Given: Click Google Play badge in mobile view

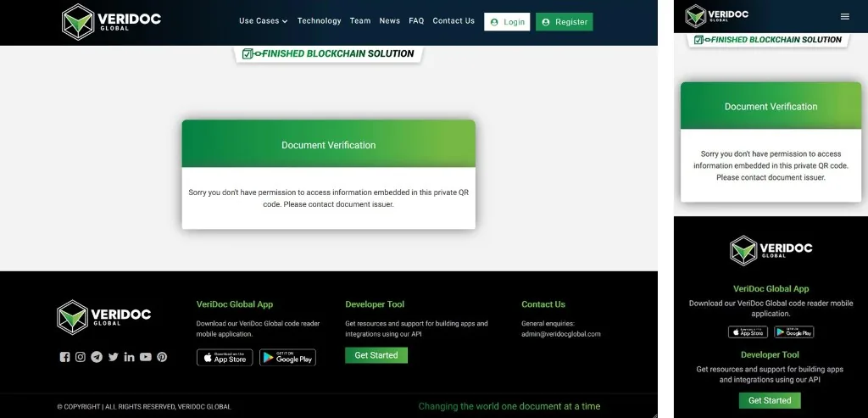Looking at the screenshot, I should click(x=793, y=332).
